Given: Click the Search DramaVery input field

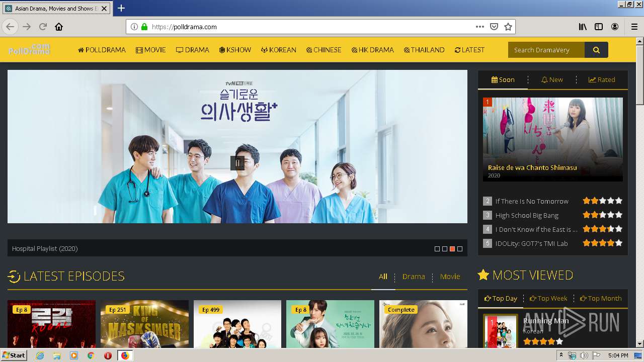Looking at the screenshot, I should (546, 50).
